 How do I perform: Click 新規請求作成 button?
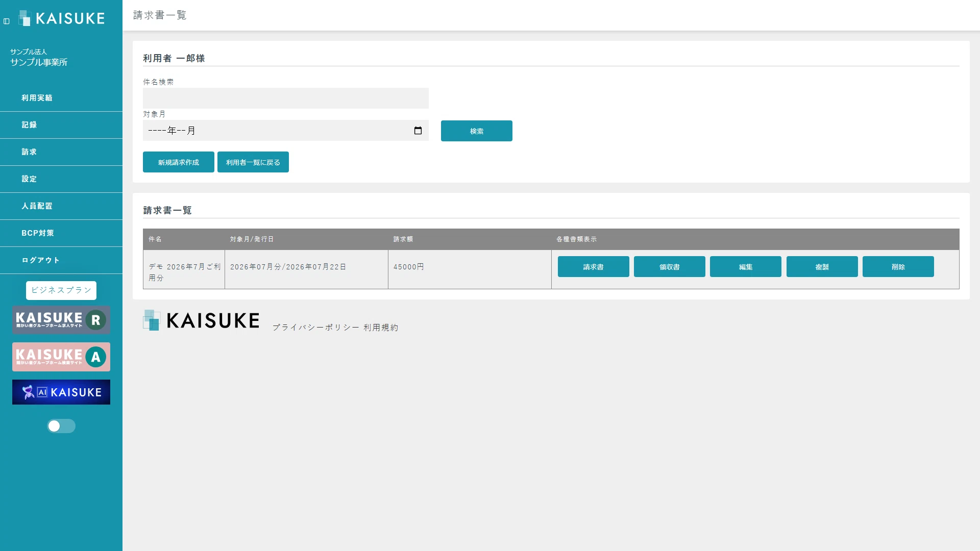pos(179,162)
